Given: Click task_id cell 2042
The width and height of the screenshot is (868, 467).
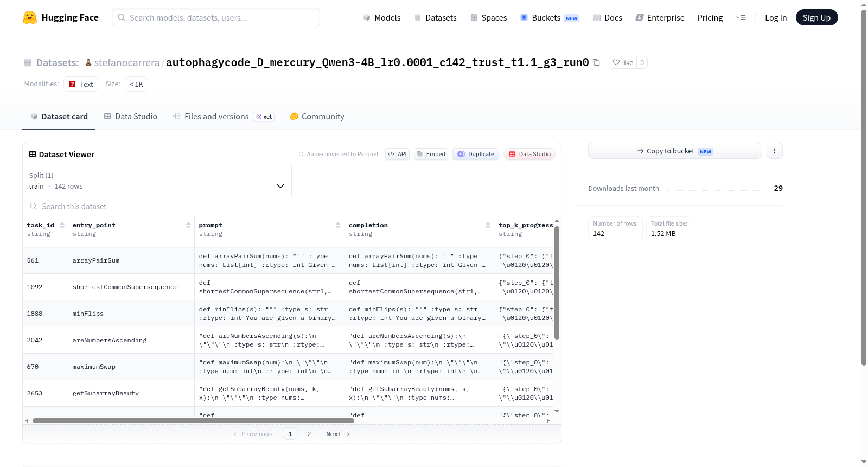Looking at the screenshot, I should 46,340.
